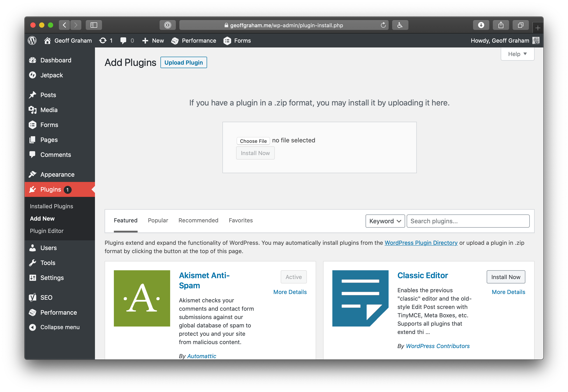Select the Recommended tab
568x392 pixels.
click(x=198, y=220)
